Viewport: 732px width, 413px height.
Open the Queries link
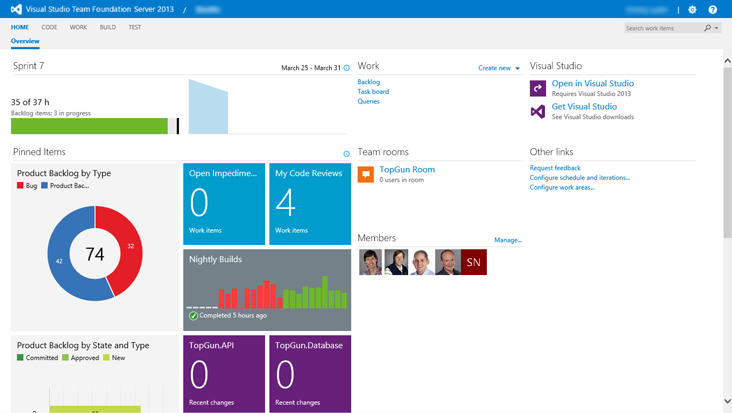tap(368, 101)
